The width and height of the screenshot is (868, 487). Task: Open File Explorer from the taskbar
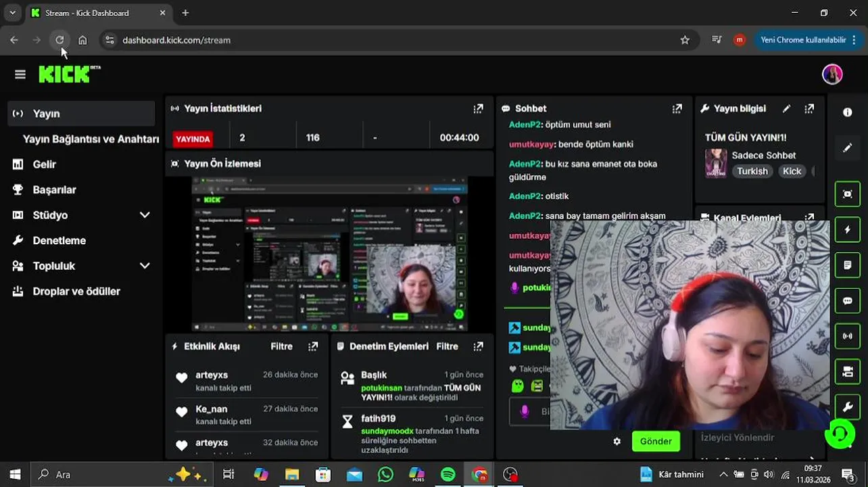coord(291,475)
